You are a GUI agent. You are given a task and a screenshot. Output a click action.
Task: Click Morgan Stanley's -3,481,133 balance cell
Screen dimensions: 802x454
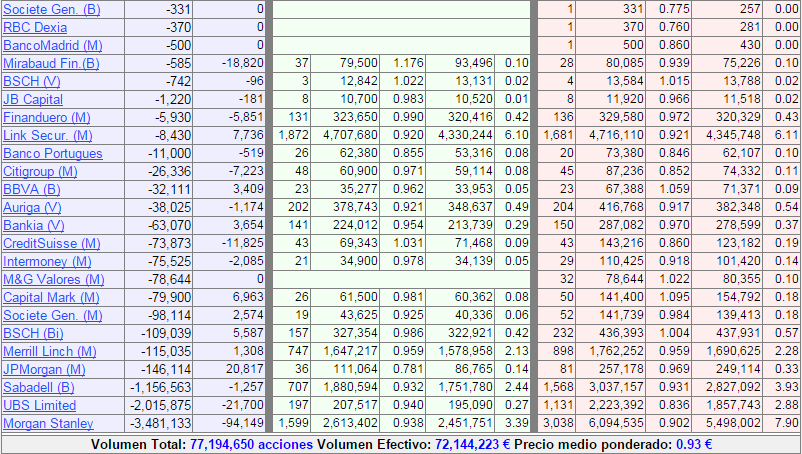pyautogui.click(x=162, y=424)
